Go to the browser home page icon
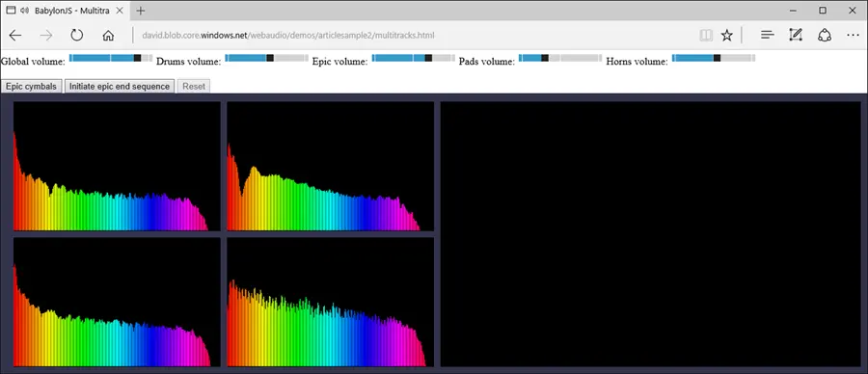 pos(108,36)
